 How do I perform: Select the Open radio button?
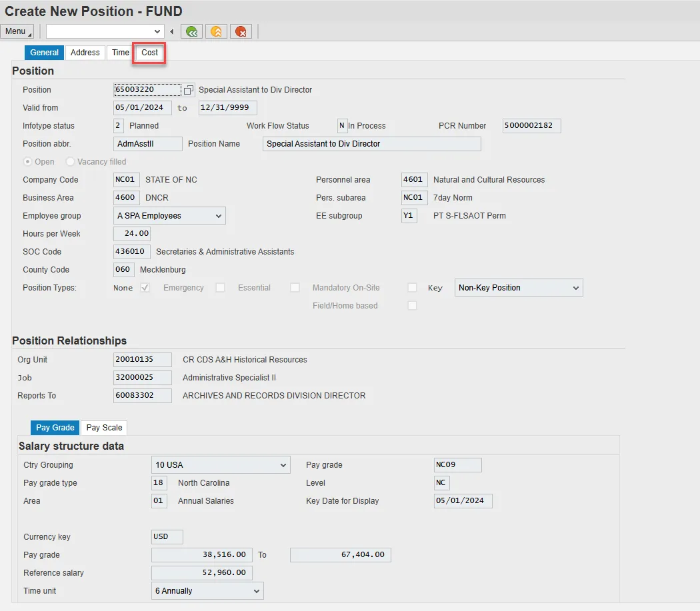pos(27,162)
